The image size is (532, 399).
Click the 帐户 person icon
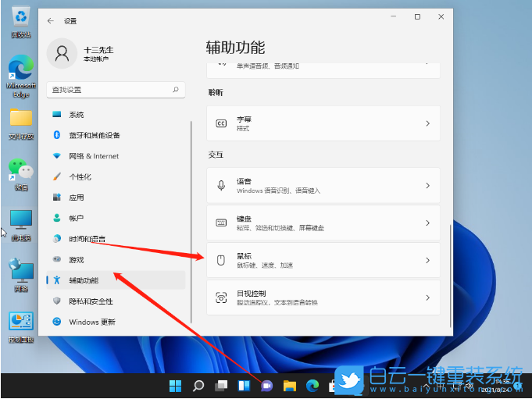pos(57,218)
